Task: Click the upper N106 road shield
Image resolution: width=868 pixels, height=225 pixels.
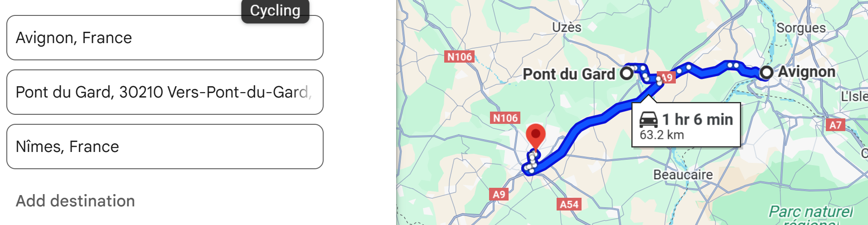Action: 460,57
